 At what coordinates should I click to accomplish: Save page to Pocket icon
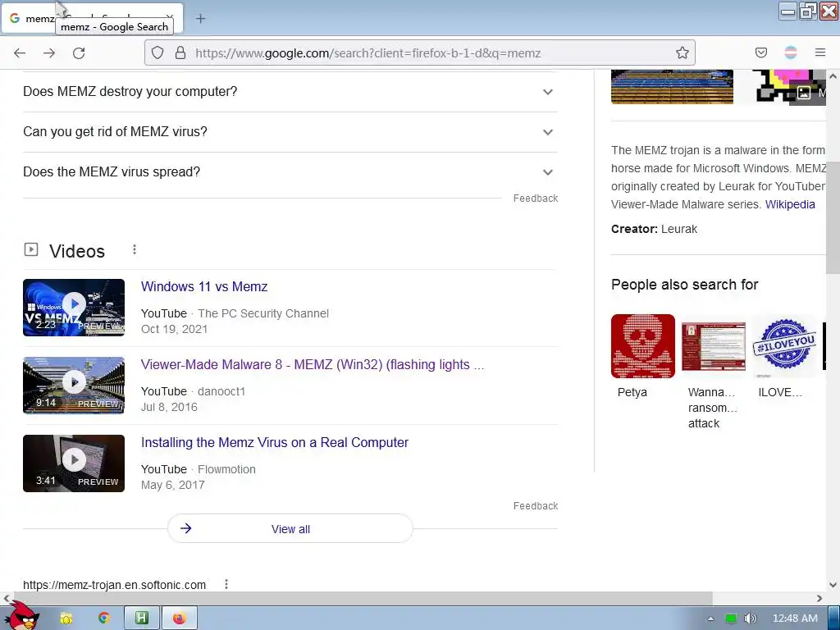[x=760, y=52]
